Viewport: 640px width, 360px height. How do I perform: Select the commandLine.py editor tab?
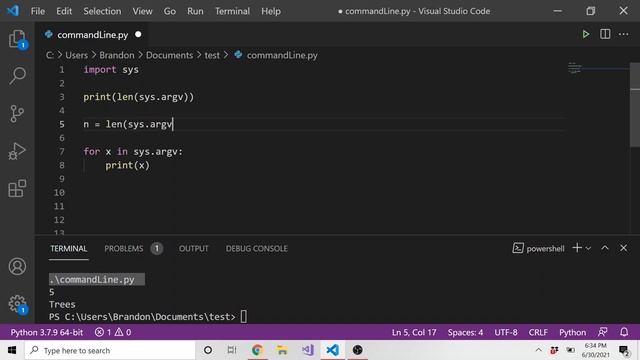tap(93, 35)
